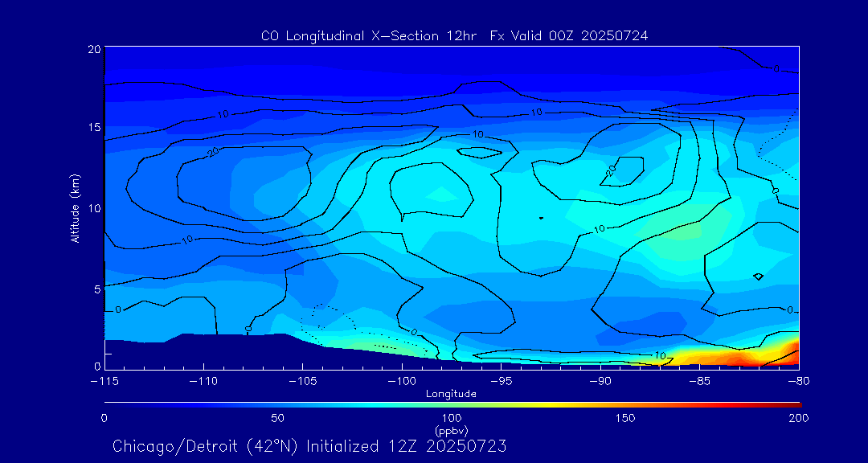This screenshot has height=463, width=868.
Task: Click the "Longitude" axis label
Action: [451, 394]
